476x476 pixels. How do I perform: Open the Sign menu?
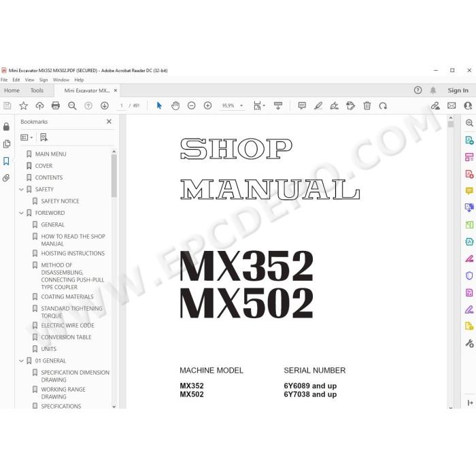click(x=44, y=80)
